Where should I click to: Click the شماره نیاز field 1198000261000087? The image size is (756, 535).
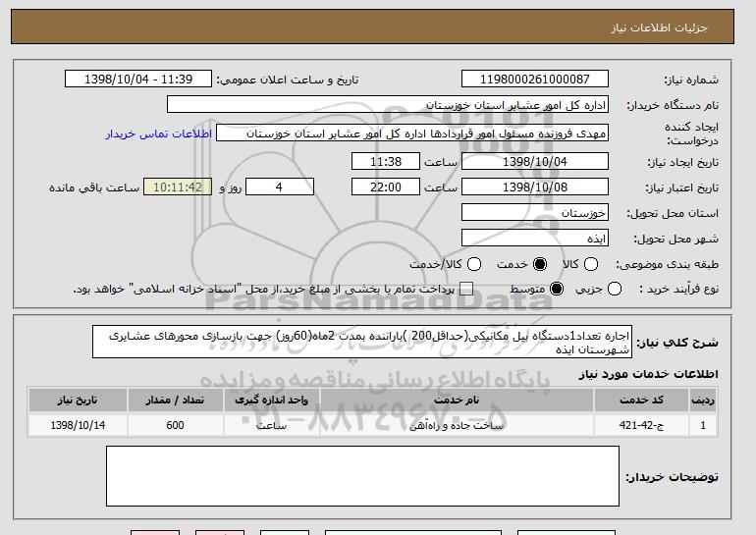[535, 80]
